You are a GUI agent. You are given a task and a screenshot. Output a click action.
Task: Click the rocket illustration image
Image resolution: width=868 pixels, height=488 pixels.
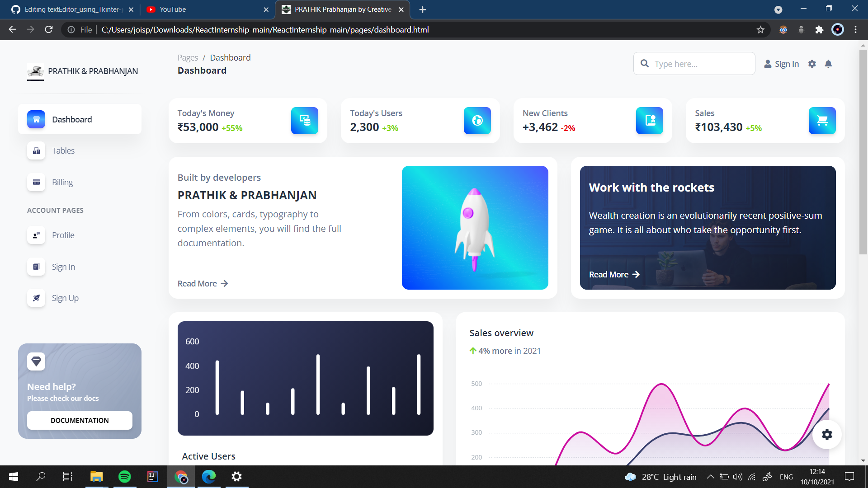(475, 228)
